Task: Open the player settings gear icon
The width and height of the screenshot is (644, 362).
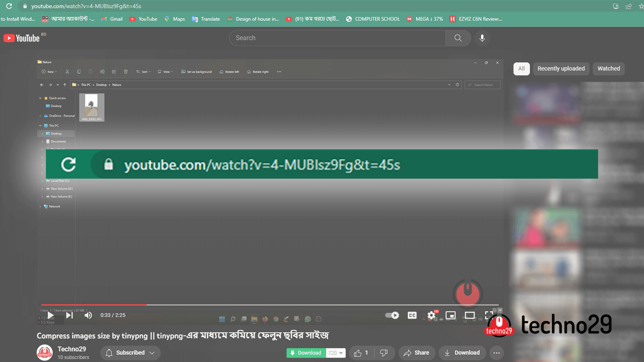Action: coord(431,315)
